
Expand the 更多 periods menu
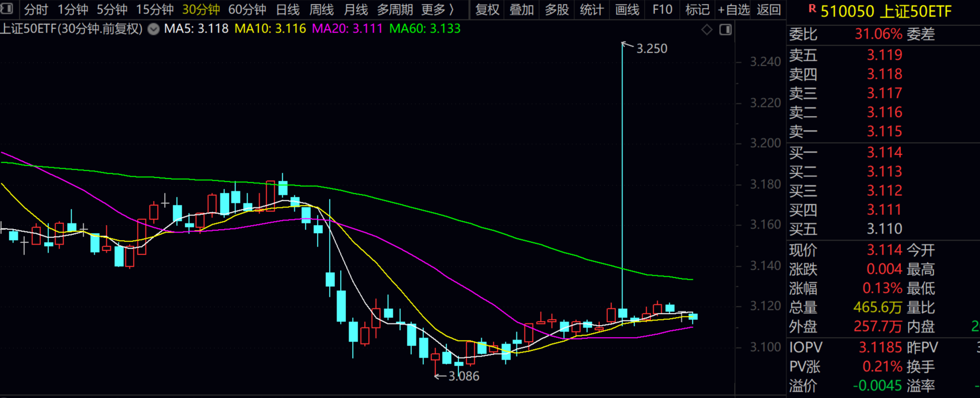pos(437,10)
